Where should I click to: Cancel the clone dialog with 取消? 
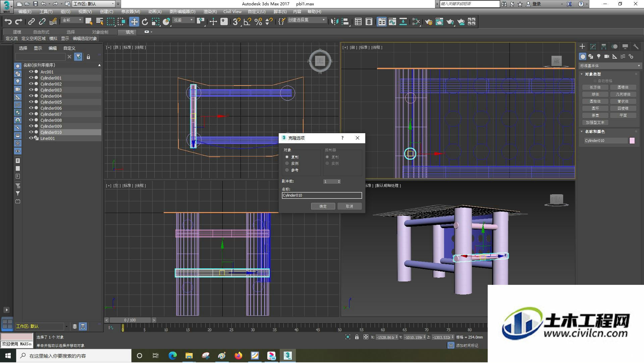tap(350, 206)
